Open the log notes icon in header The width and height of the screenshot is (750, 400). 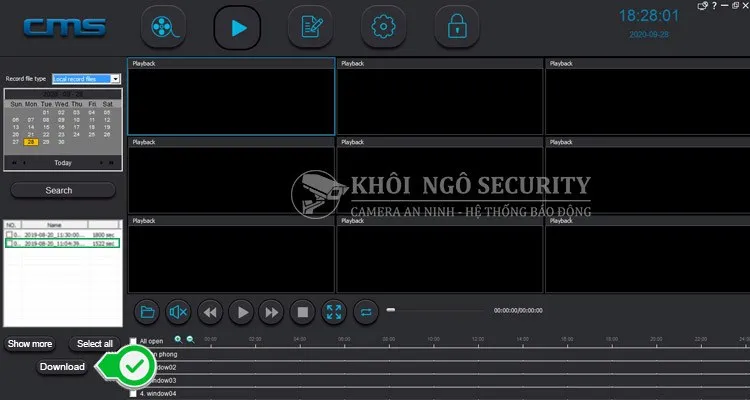point(310,27)
